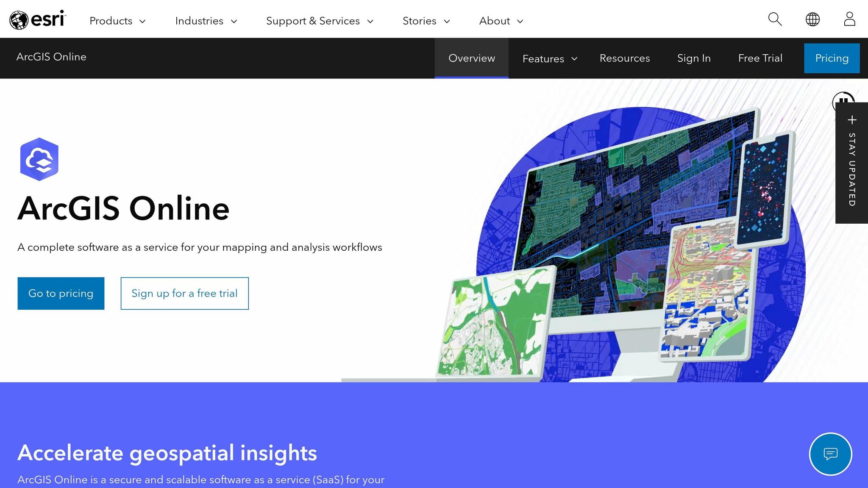Click the ArcGIS Online breadcrumb link
868x488 pixels.
[x=51, y=57]
